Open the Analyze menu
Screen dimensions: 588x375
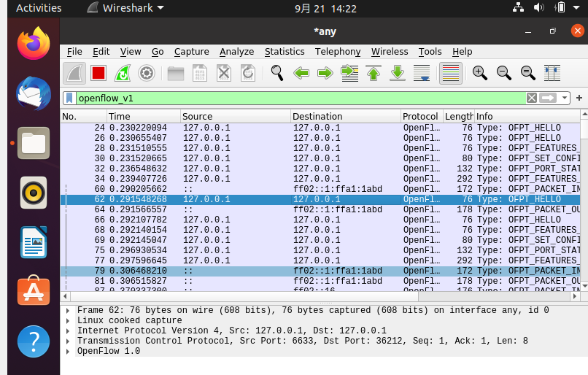pos(236,52)
